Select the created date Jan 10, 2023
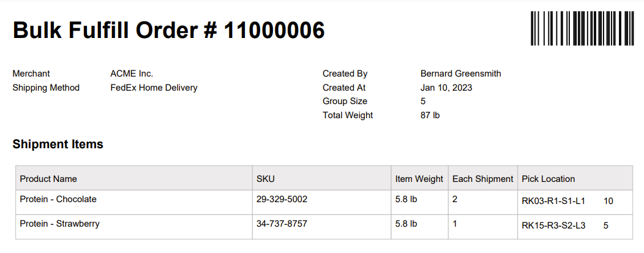Screen dimensions: 644x253 [x=446, y=88]
